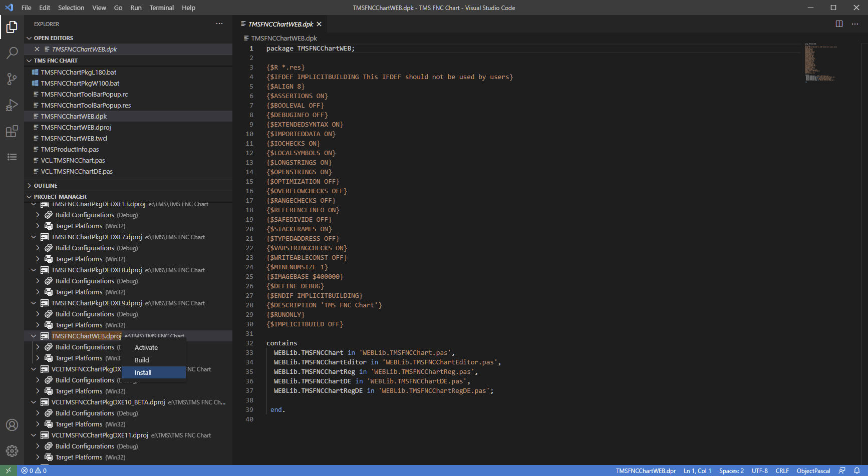Place cursor on line 1 package declaration

(x=310, y=49)
